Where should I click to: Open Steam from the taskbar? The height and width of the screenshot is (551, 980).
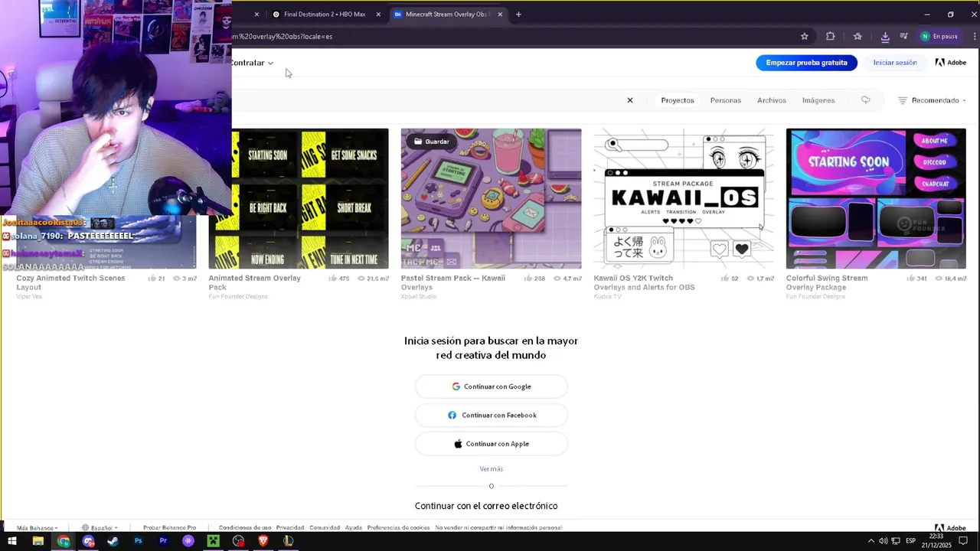click(x=113, y=541)
